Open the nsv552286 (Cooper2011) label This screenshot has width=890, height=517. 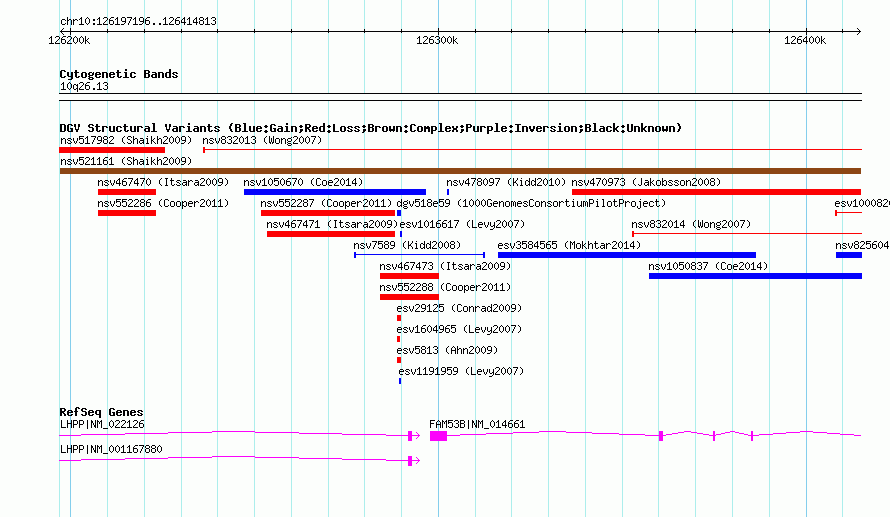(x=163, y=203)
